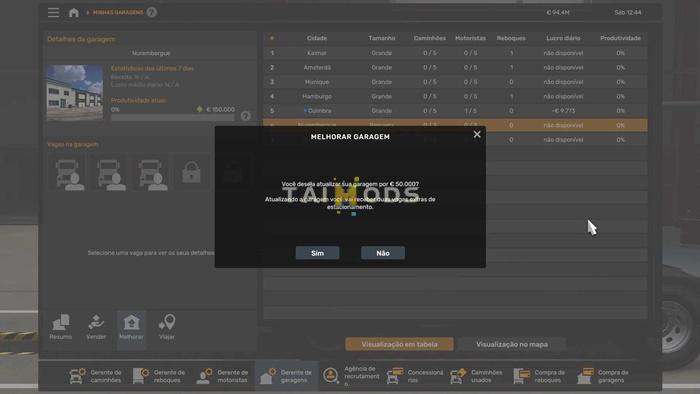This screenshot has height=394, width=700.
Task: Click Nurembergue garage name heading
Action: [x=151, y=53]
